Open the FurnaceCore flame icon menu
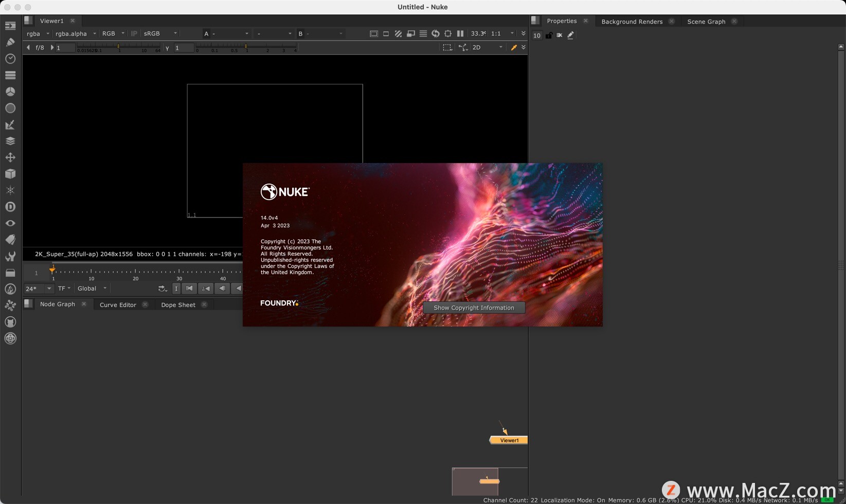 pyautogui.click(x=10, y=289)
